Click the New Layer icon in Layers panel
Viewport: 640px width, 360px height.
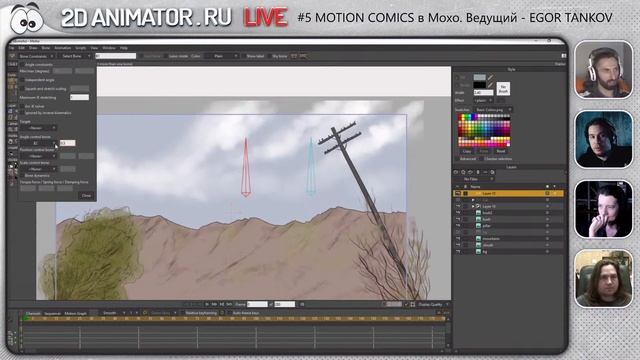[x=456, y=172]
